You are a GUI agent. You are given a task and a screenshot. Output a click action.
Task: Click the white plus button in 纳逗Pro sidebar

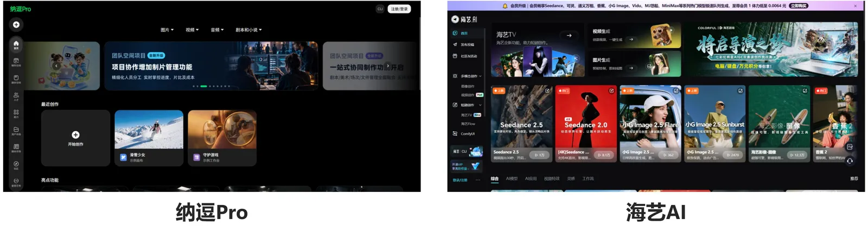coord(16,24)
